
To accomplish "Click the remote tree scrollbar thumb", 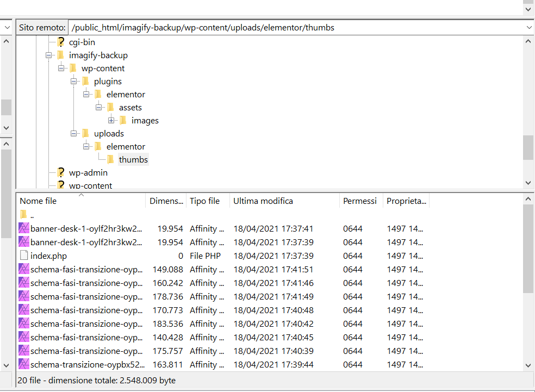I will 528,147.
